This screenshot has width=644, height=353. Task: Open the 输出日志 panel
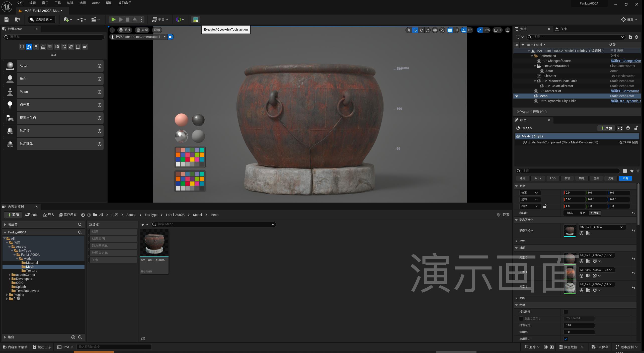tap(42, 347)
